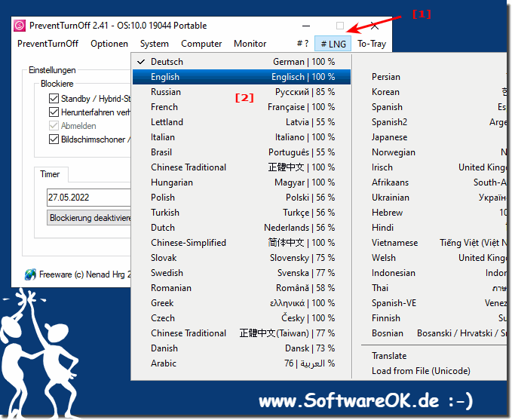Select the Timer tab
Screen dimensions: 512x420
pos(51,174)
